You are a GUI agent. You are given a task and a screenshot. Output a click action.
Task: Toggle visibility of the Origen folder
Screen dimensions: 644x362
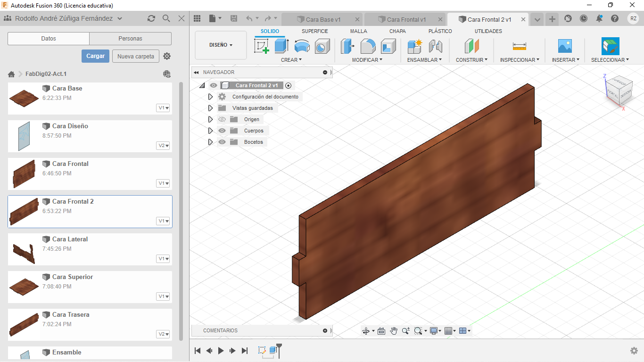pyautogui.click(x=222, y=119)
